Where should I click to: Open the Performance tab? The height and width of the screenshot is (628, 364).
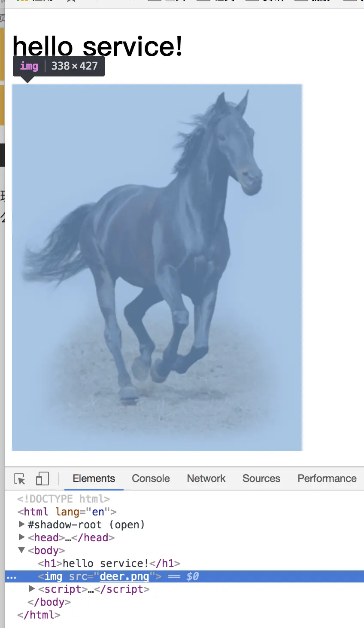(327, 479)
